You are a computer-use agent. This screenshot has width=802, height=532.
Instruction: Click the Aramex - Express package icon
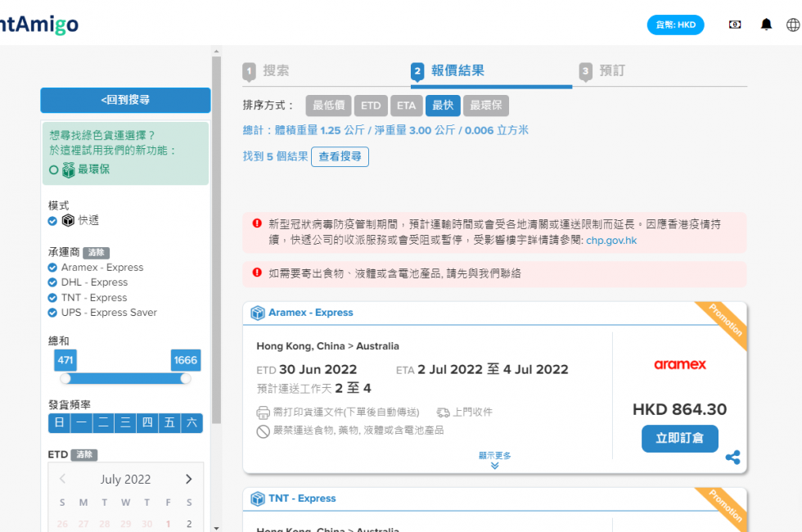point(257,313)
